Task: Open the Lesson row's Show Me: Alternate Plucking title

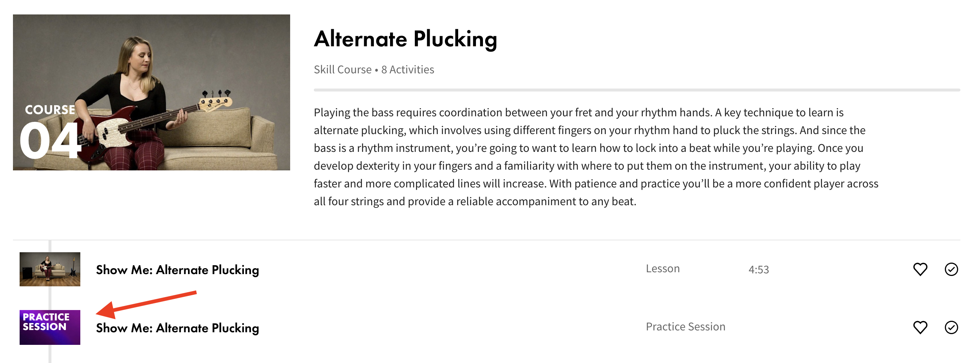Action: (177, 270)
